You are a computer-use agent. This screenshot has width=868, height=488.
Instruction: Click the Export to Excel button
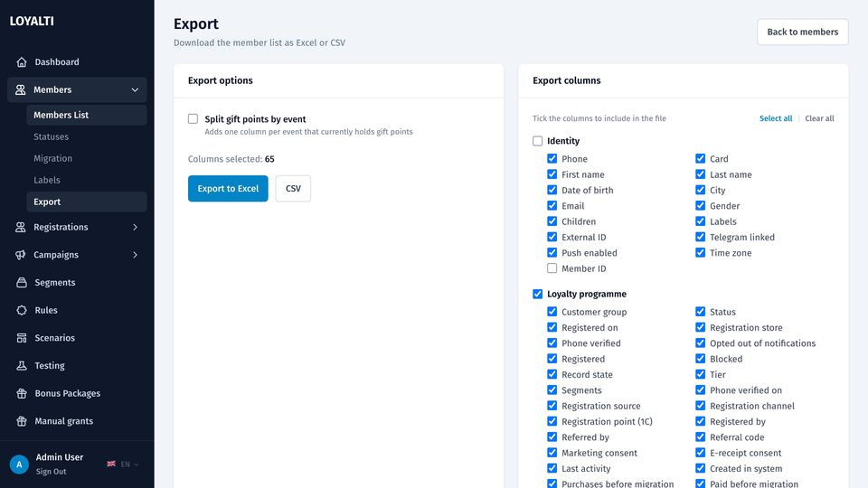tap(228, 189)
